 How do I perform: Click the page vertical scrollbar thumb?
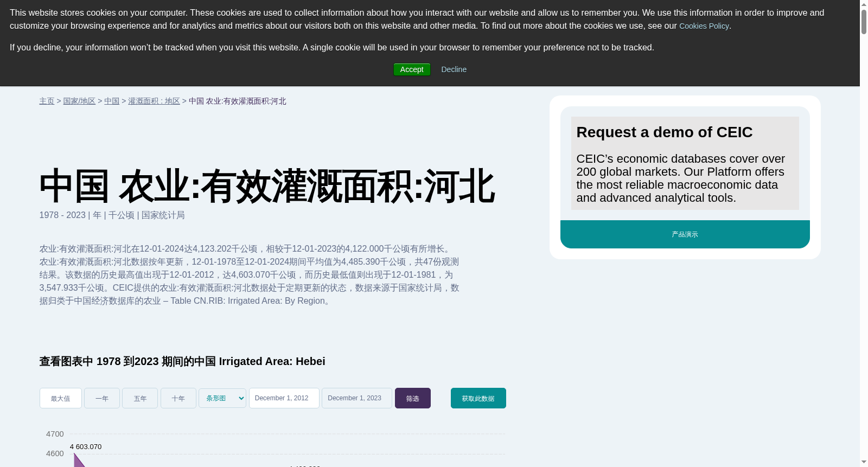[x=864, y=22]
